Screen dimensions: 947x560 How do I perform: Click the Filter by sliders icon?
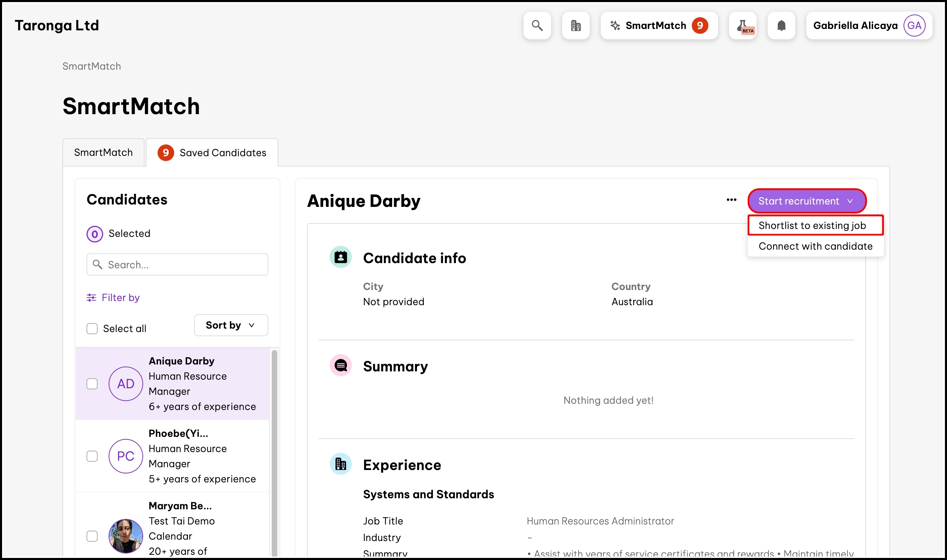tap(91, 298)
